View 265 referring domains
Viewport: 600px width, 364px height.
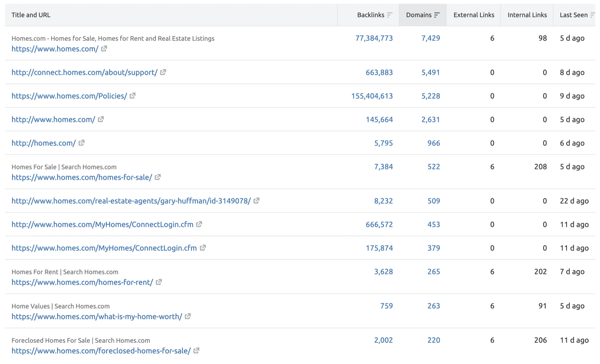pos(434,272)
